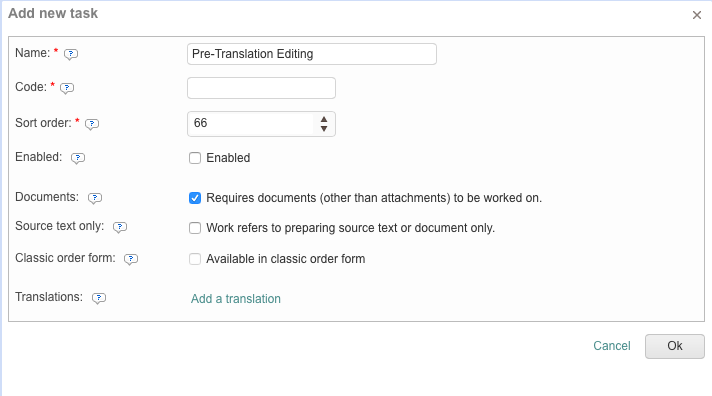Click into the Name text field

312,54
